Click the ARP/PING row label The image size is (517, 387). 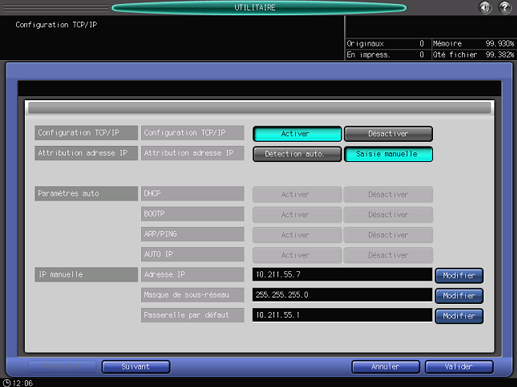(192, 234)
